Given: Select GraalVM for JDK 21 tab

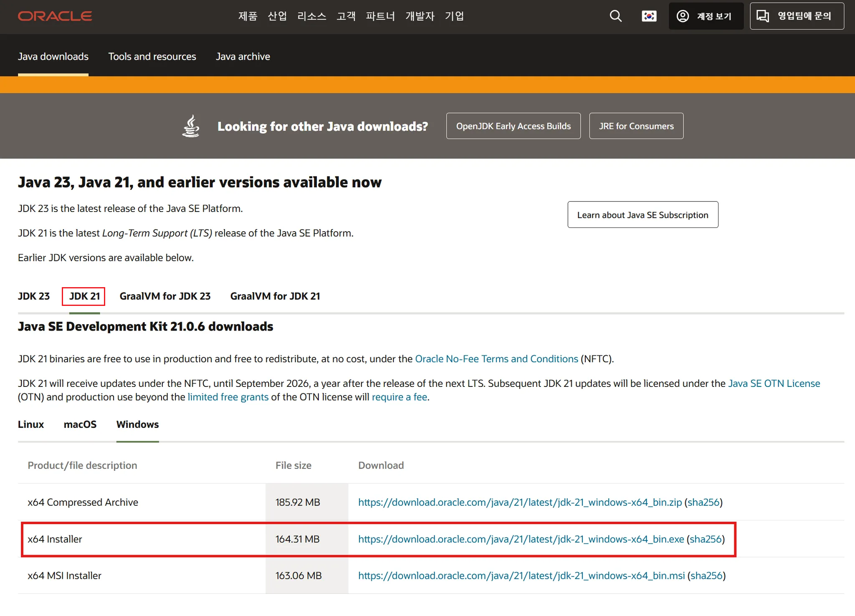Looking at the screenshot, I should pyautogui.click(x=275, y=296).
